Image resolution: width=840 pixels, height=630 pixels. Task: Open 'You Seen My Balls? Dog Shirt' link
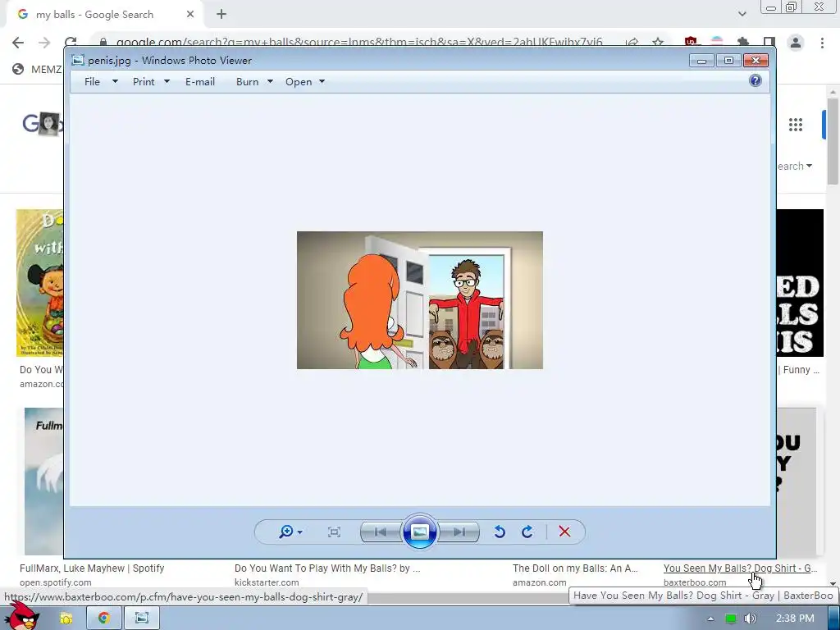pyautogui.click(x=741, y=568)
